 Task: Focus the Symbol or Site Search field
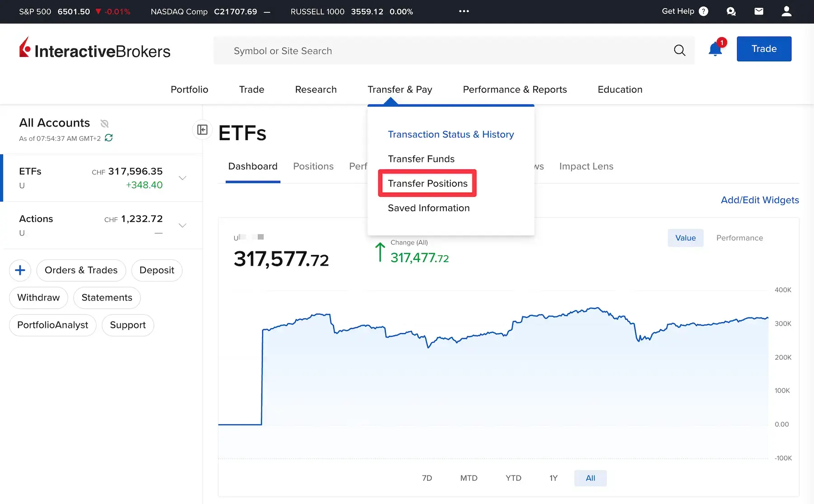(454, 51)
